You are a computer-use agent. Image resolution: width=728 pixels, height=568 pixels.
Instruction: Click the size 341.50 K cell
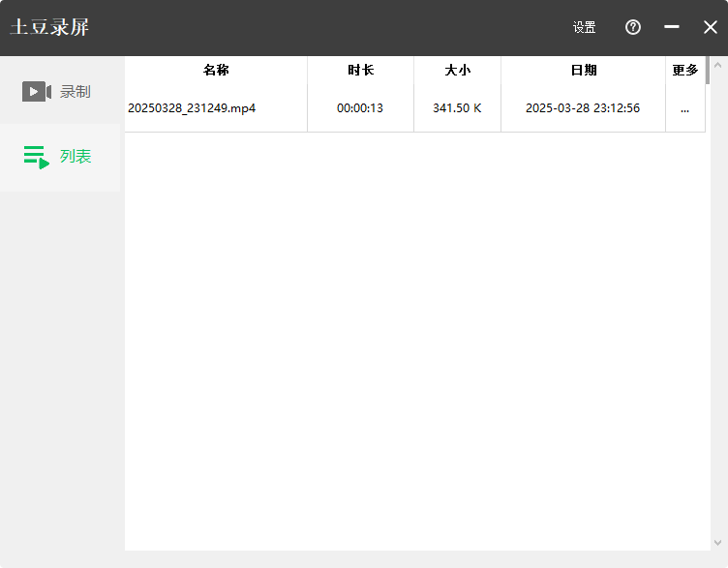tap(457, 108)
